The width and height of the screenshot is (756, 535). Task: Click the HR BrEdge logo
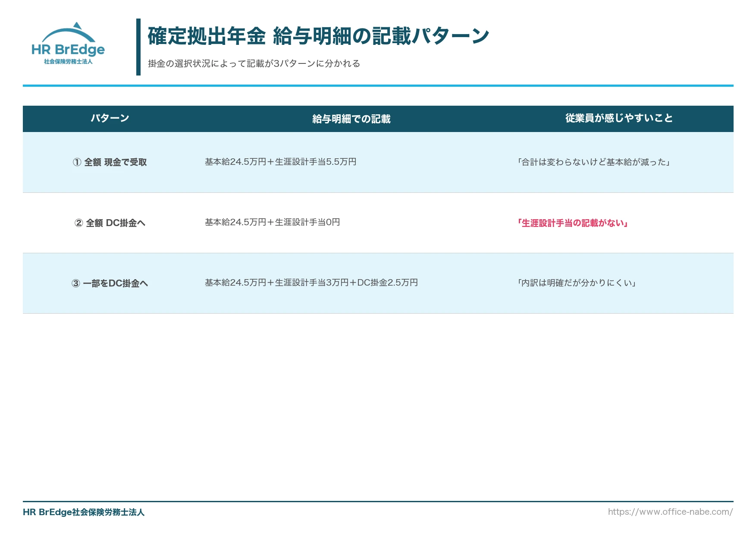[x=68, y=43]
